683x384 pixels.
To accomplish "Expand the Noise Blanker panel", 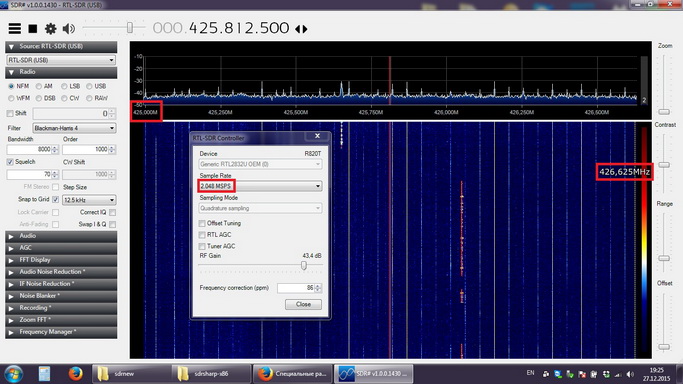I will coord(61,296).
